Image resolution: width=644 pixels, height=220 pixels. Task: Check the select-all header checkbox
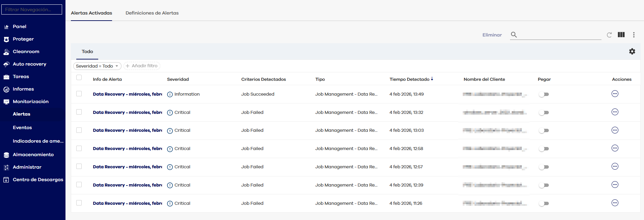(79, 78)
